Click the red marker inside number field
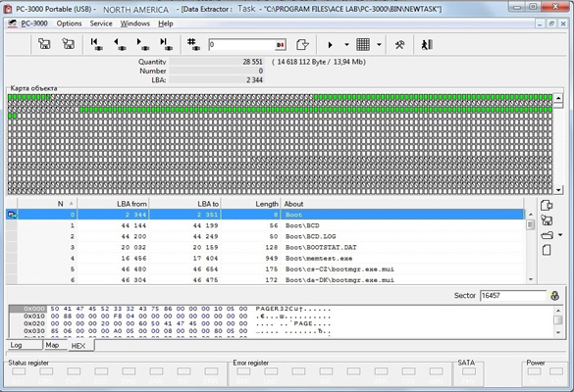This screenshot has height=392, width=574. point(281,45)
